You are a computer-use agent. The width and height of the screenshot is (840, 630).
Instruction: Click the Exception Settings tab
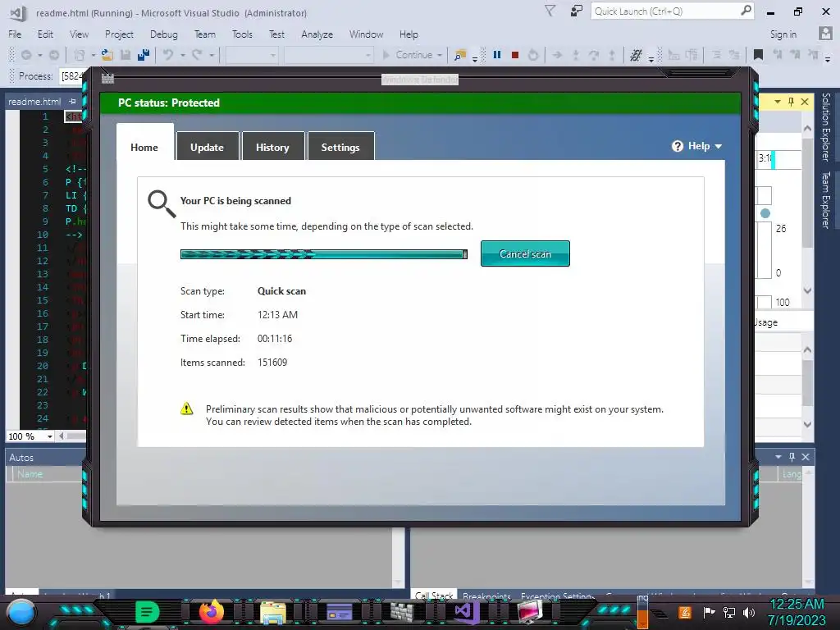point(557,596)
